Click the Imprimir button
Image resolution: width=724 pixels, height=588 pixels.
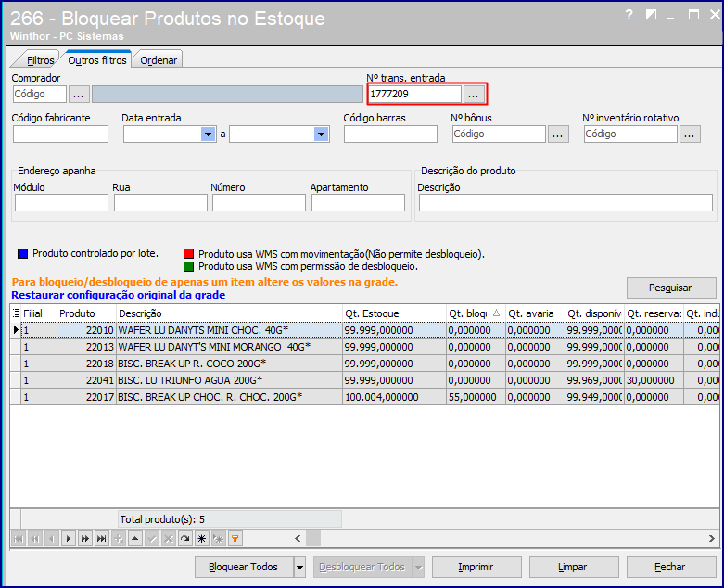[476, 568]
